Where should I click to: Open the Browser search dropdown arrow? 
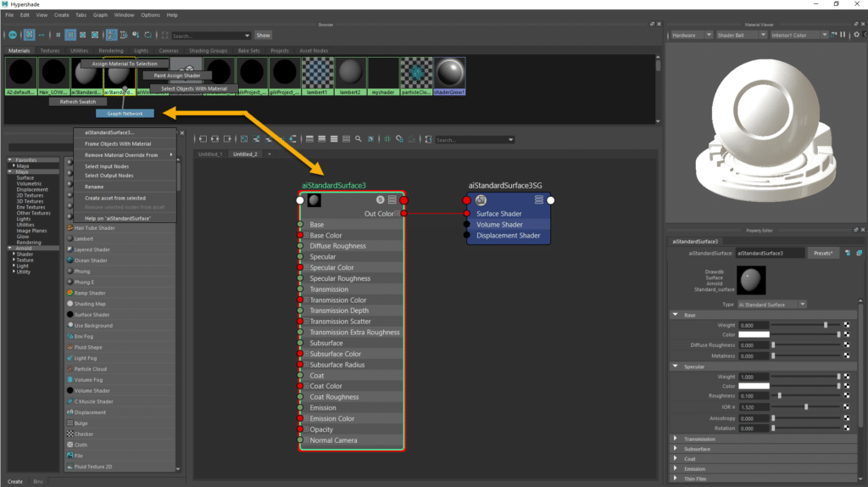coord(247,36)
